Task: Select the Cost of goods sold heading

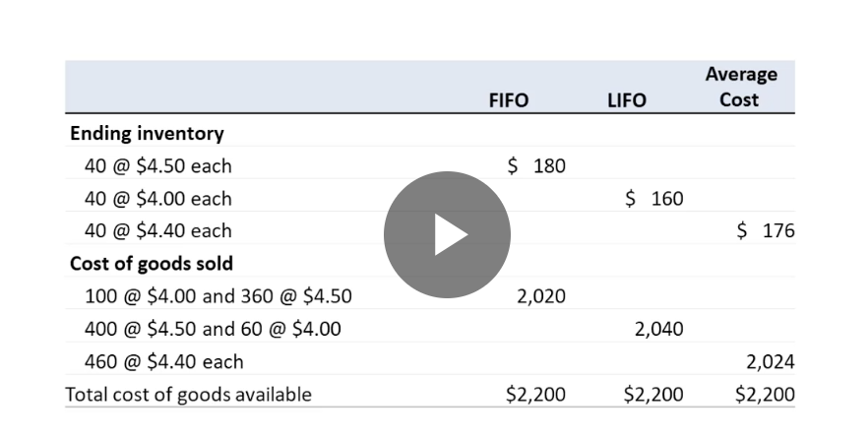Action: pos(152,264)
